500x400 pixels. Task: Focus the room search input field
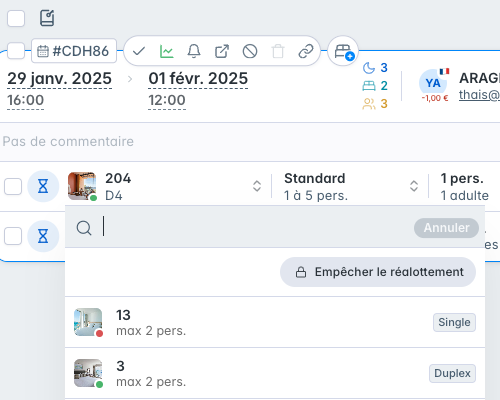(257, 227)
